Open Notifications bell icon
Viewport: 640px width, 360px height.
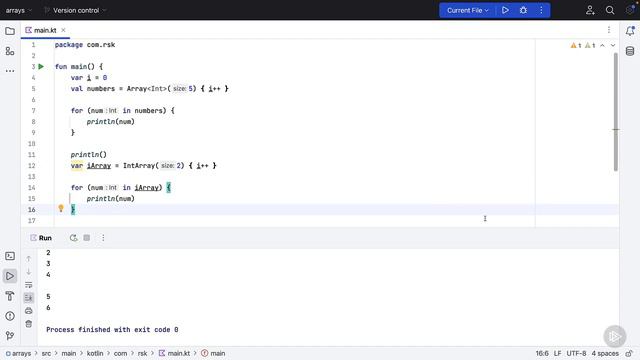[630, 31]
